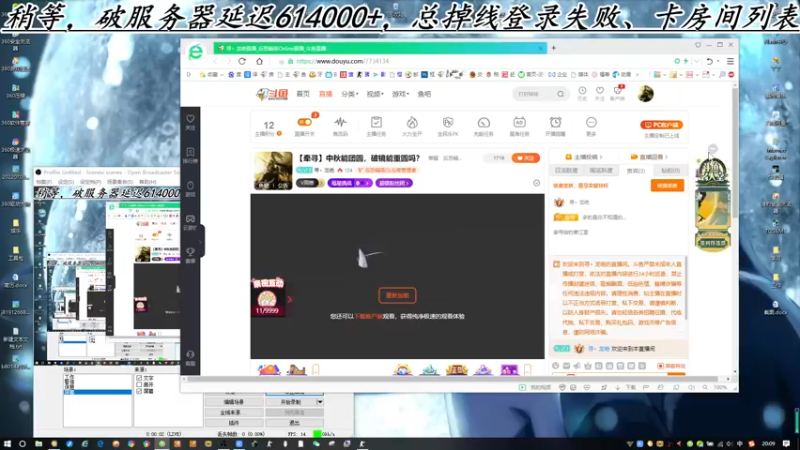The height and width of the screenshot is (450, 800).
Task: Click the orange reload button in player
Action: [397, 295]
